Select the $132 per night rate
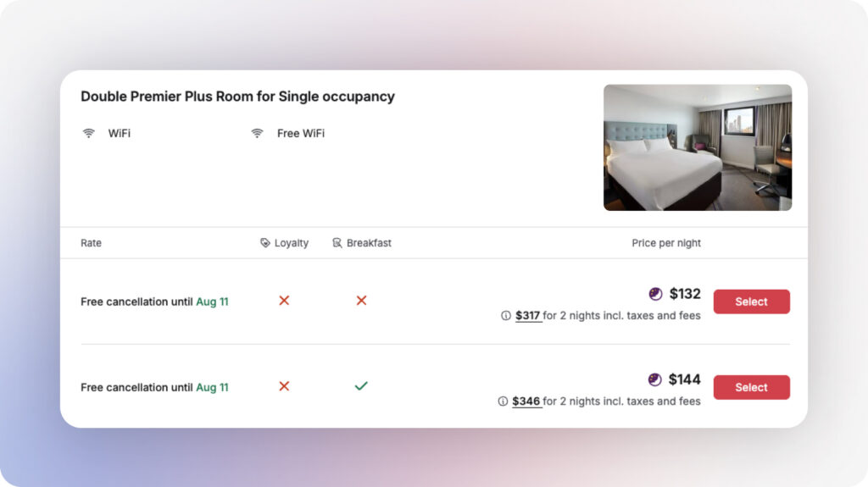 click(x=751, y=302)
